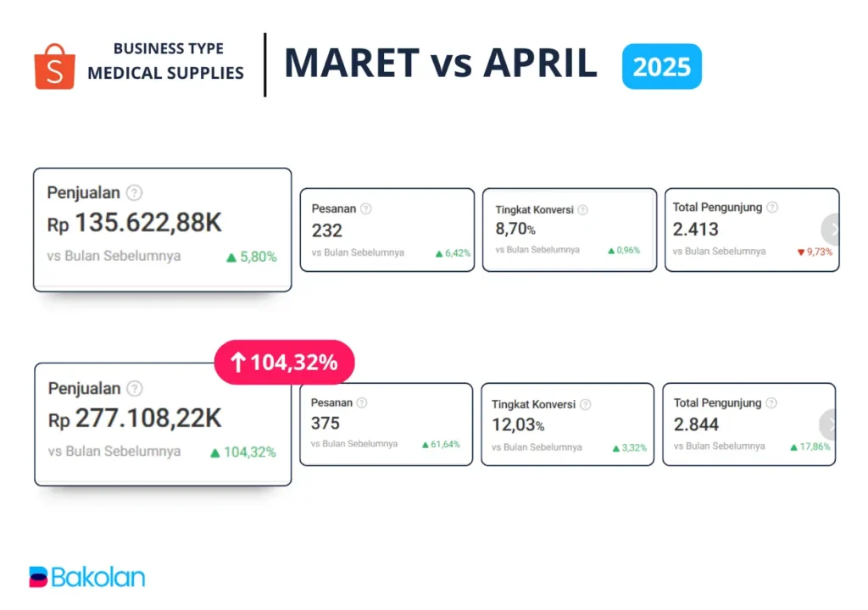Screen dimensions: 868x610
Task: Click help icon beside bottom Pesanan
Action: (362, 403)
